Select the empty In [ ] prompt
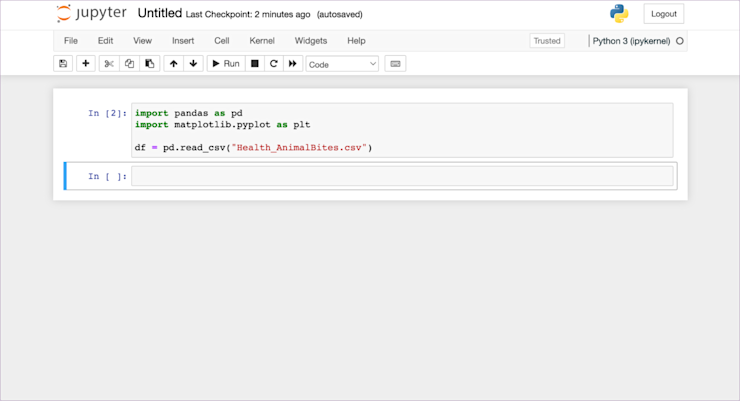This screenshot has width=740, height=401. pos(107,176)
